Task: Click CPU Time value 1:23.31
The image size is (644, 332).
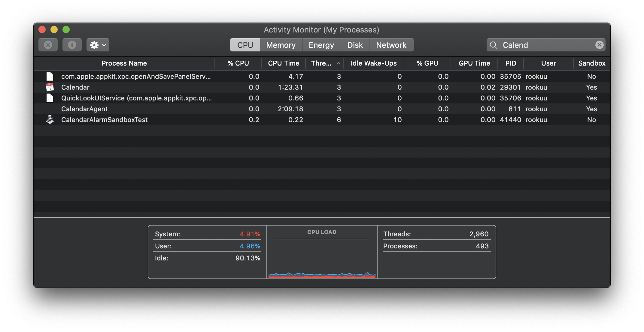Action: [x=290, y=87]
